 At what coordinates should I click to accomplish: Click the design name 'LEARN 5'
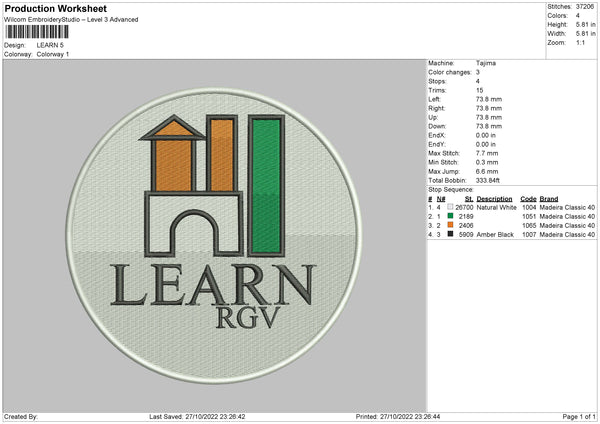[x=50, y=45]
